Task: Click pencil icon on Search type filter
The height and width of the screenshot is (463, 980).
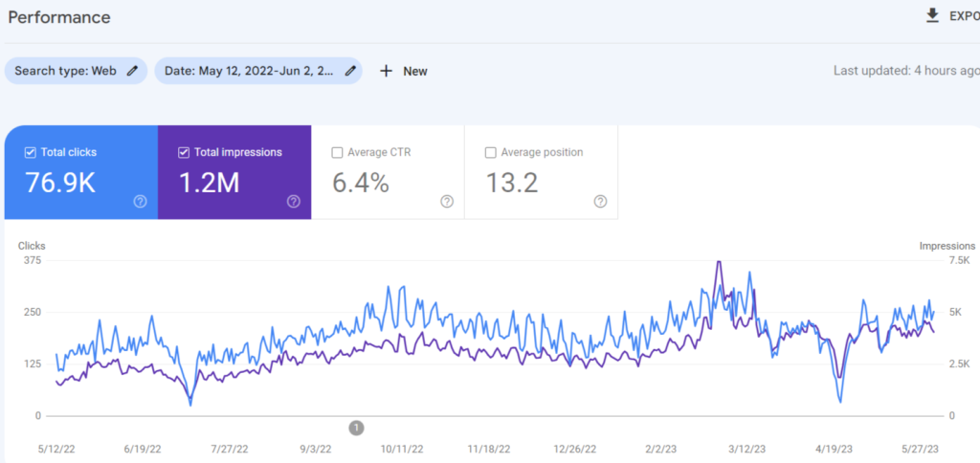Action: [x=132, y=71]
